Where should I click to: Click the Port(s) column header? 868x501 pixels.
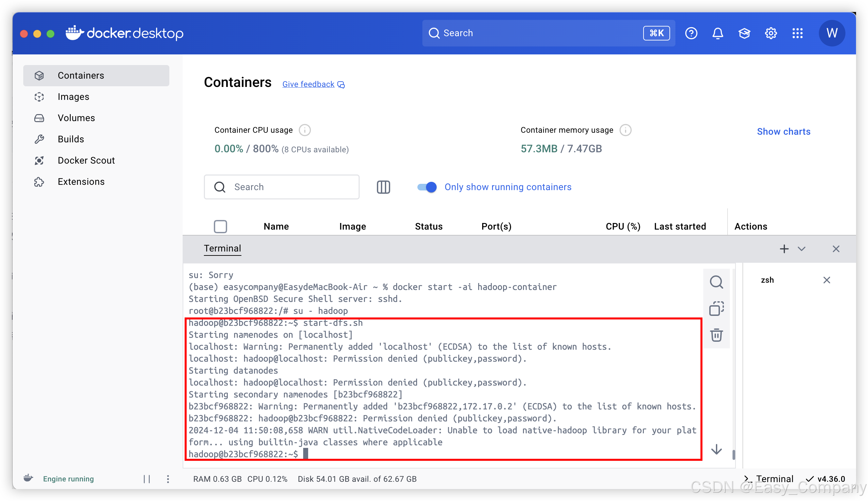496,226
